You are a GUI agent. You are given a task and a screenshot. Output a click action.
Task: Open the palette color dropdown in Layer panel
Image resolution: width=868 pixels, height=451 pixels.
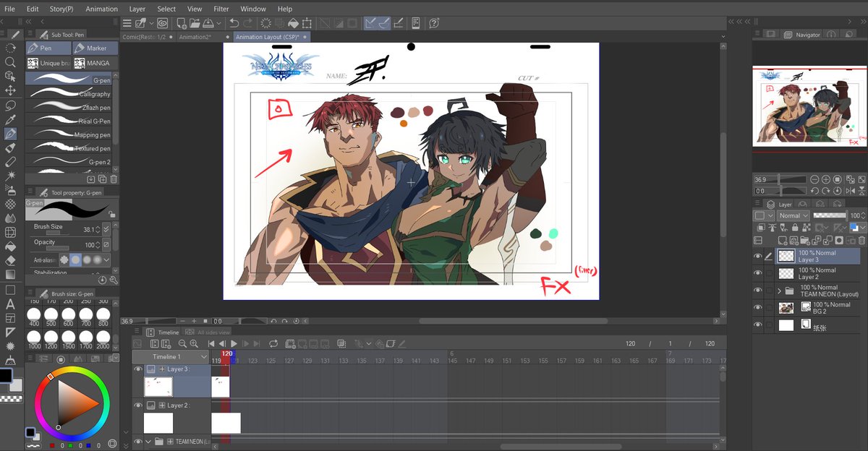[x=762, y=215]
